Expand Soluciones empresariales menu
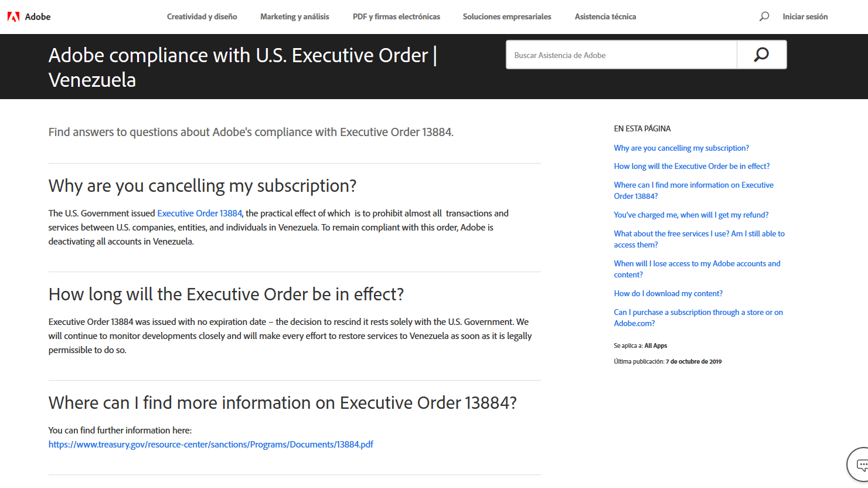The image size is (868, 488). tap(507, 16)
